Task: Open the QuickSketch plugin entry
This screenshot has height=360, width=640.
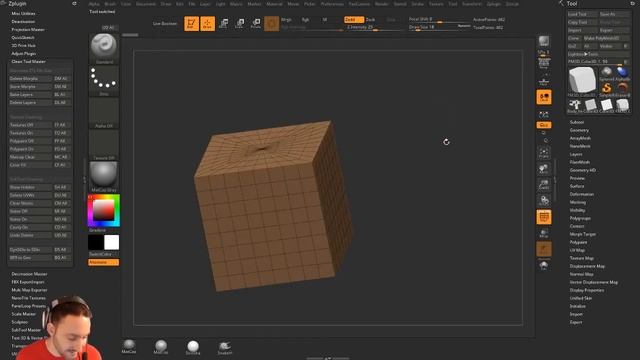Action: [23, 38]
